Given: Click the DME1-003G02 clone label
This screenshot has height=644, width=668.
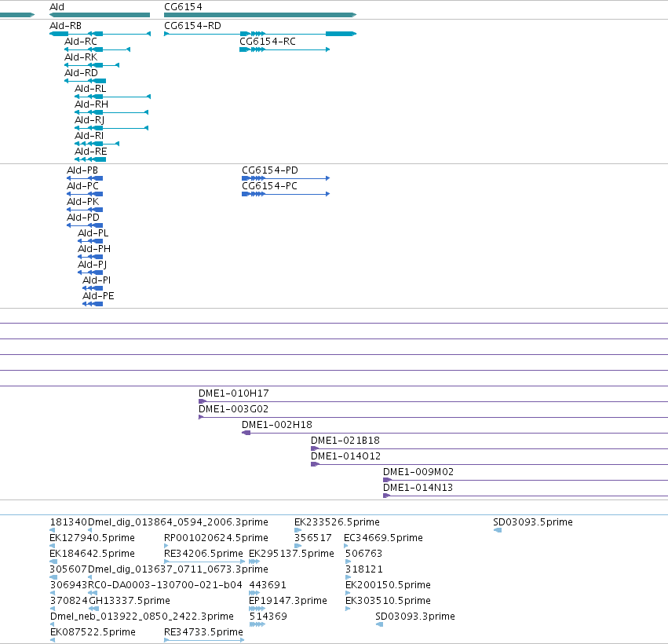Looking at the screenshot, I should [x=233, y=408].
